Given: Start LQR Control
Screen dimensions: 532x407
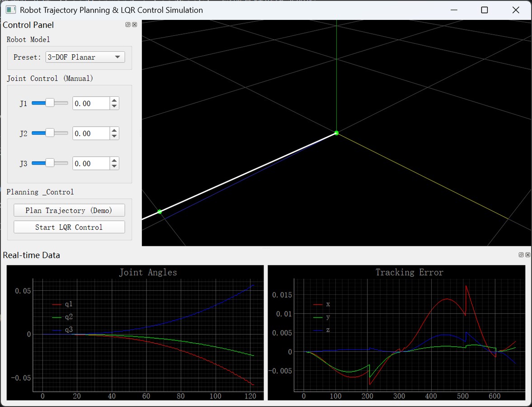Looking at the screenshot, I should (69, 227).
